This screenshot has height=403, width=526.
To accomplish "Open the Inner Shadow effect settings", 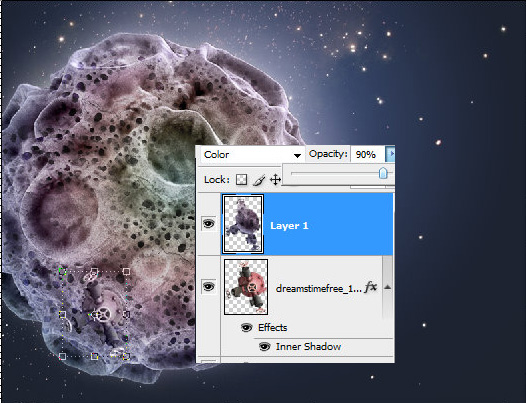I will 308,347.
